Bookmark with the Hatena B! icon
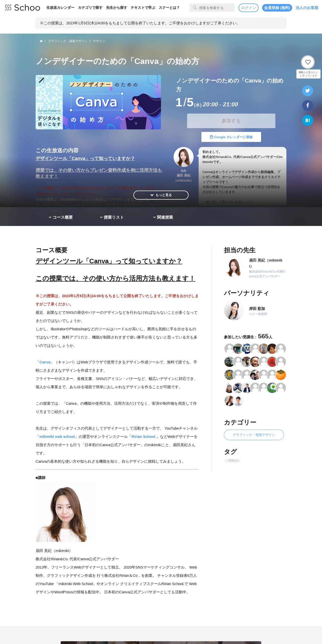 pos(308,120)
